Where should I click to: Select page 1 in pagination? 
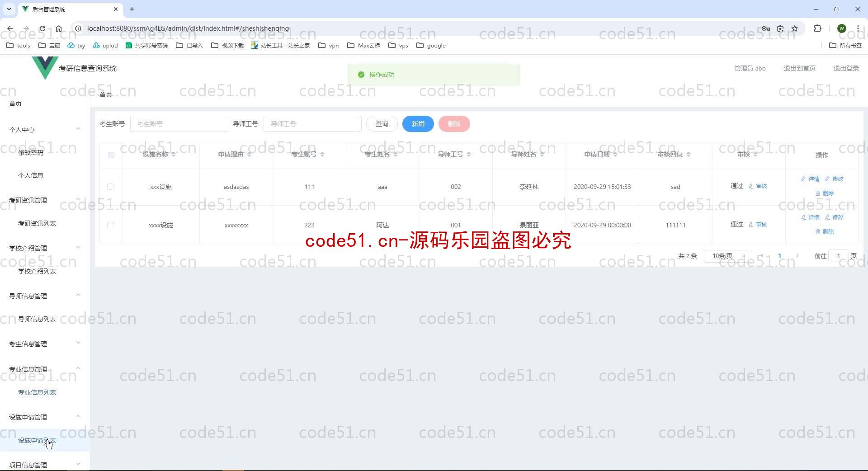click(x=779, y=256)
